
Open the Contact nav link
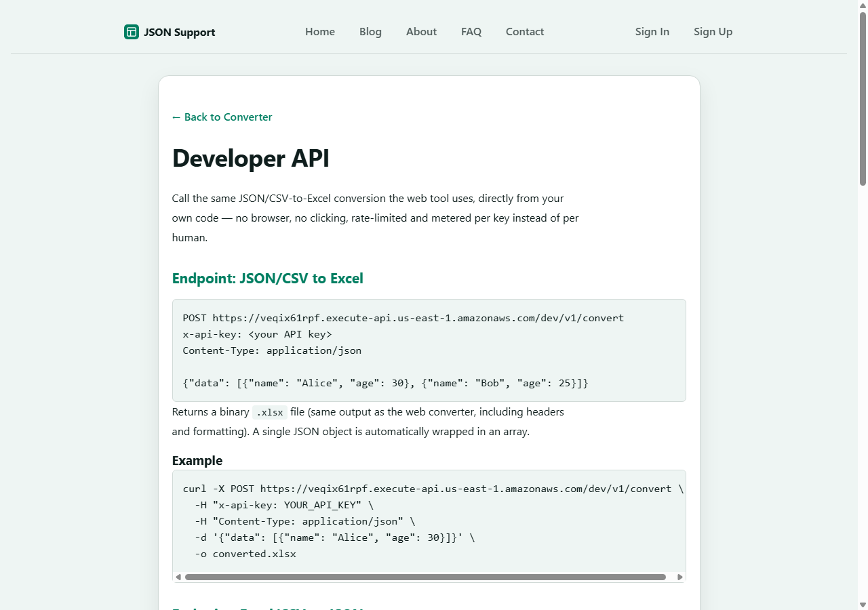tap(525, 32)
